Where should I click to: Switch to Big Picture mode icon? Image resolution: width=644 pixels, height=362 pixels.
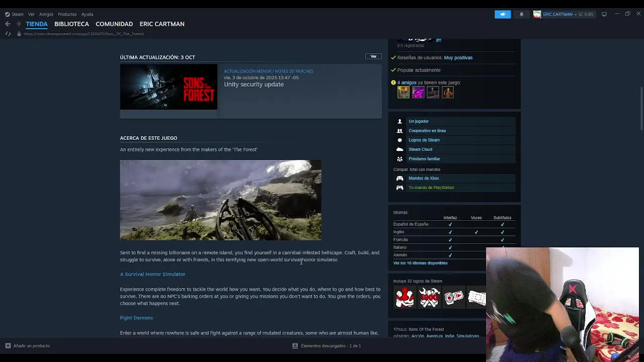[604, 14]
